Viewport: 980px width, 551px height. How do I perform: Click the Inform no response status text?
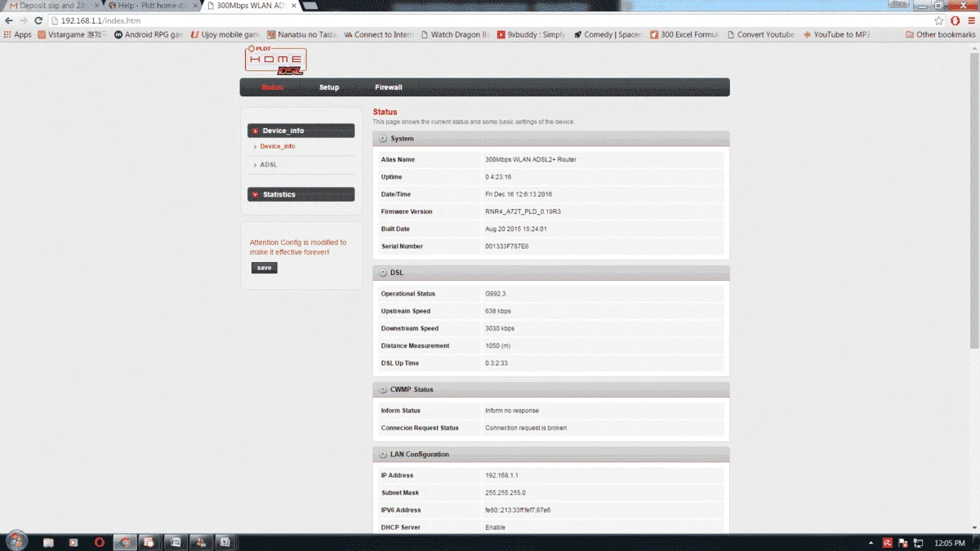(511, 411)
